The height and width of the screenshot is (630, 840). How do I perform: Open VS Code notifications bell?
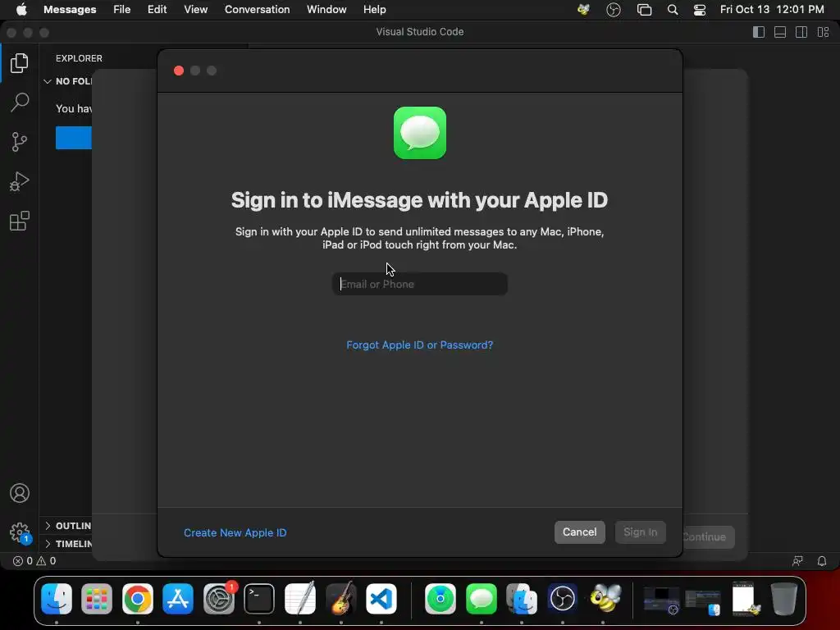pos(822,561)
